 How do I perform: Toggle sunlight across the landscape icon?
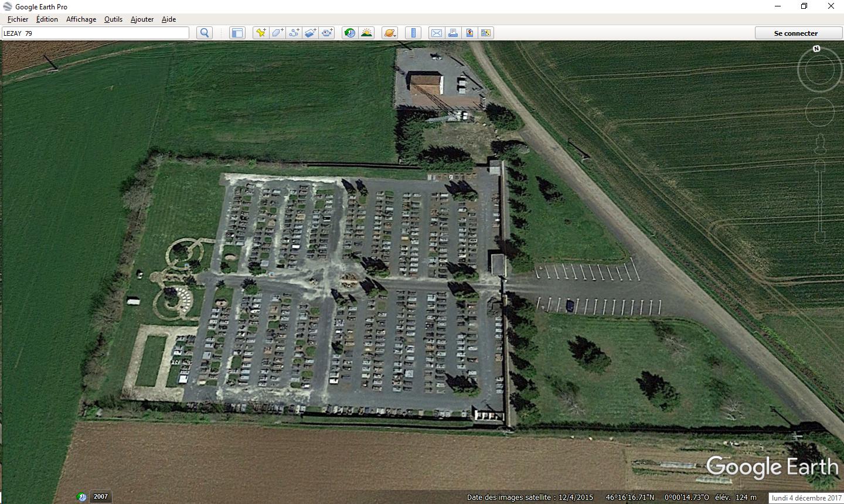(366, 33)
